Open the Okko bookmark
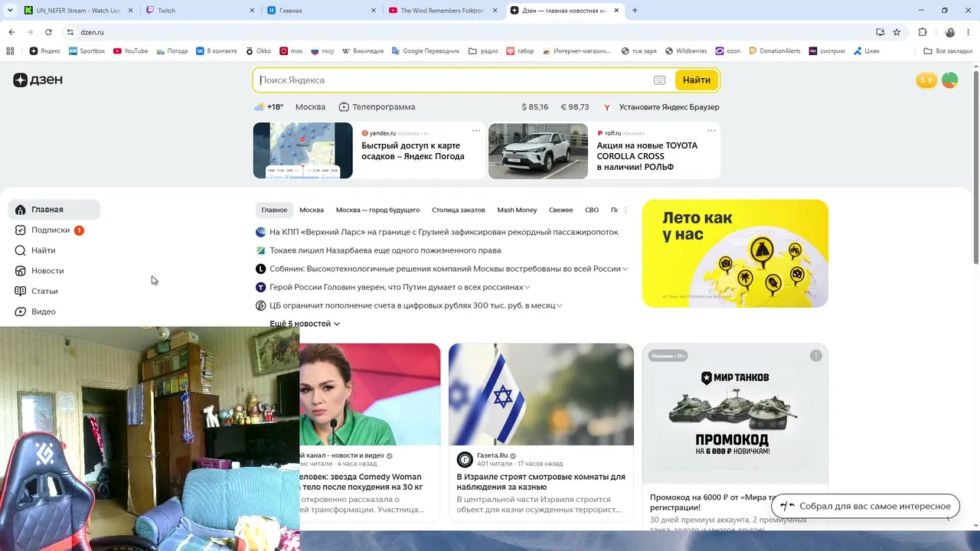 coord(259,51)
